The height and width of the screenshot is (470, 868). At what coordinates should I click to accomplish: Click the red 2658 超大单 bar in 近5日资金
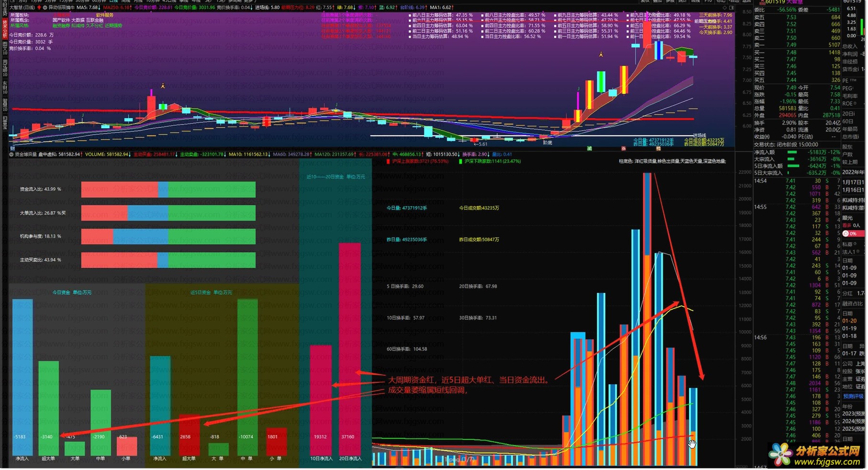click(189, 435)
